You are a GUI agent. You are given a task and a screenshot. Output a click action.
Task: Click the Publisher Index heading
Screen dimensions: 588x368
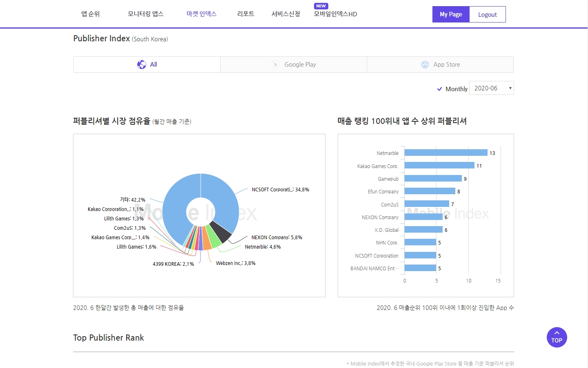tap(102, 38)
